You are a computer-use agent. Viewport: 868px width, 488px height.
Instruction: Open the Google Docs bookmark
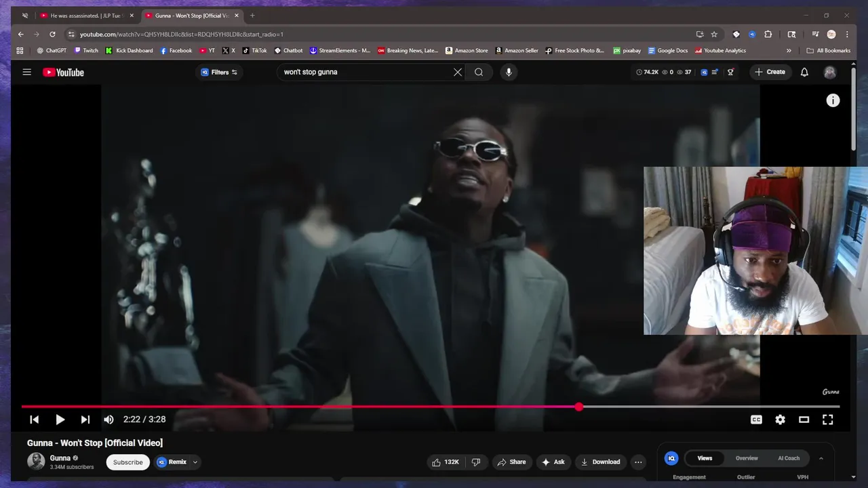point(668,50)
